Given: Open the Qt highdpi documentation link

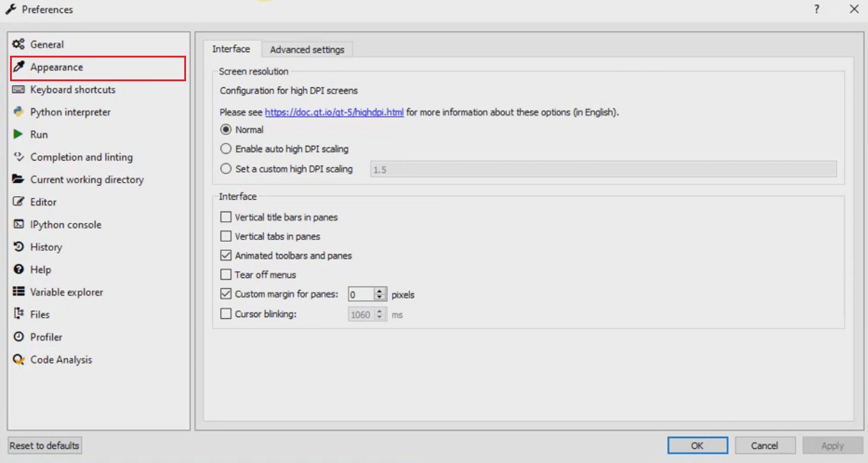Looking at the screenshot, I should (334, 112).
